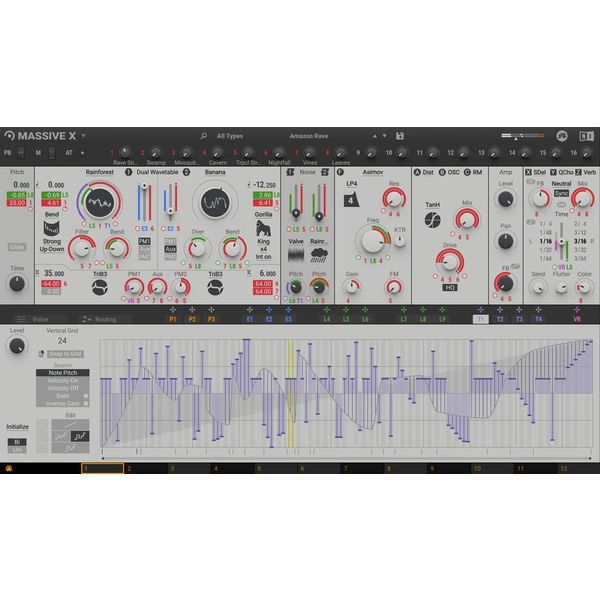Open the Voice page
This screenshot has height=600, width=600.
[x=41, y=319]
